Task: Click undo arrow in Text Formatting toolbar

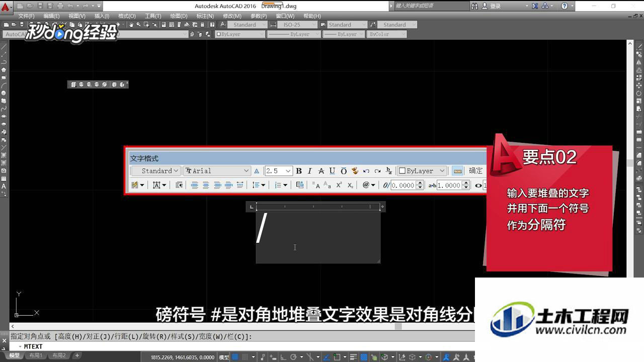Action: point(366,171)
